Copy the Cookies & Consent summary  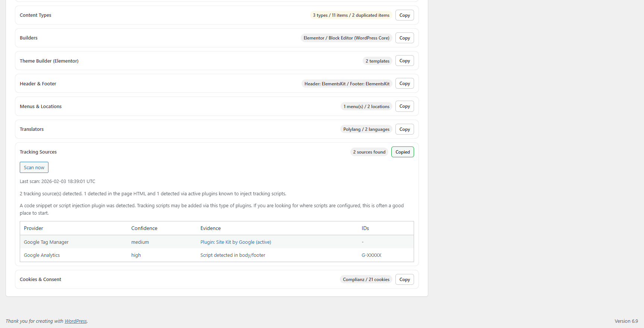(x=404, y=280)
